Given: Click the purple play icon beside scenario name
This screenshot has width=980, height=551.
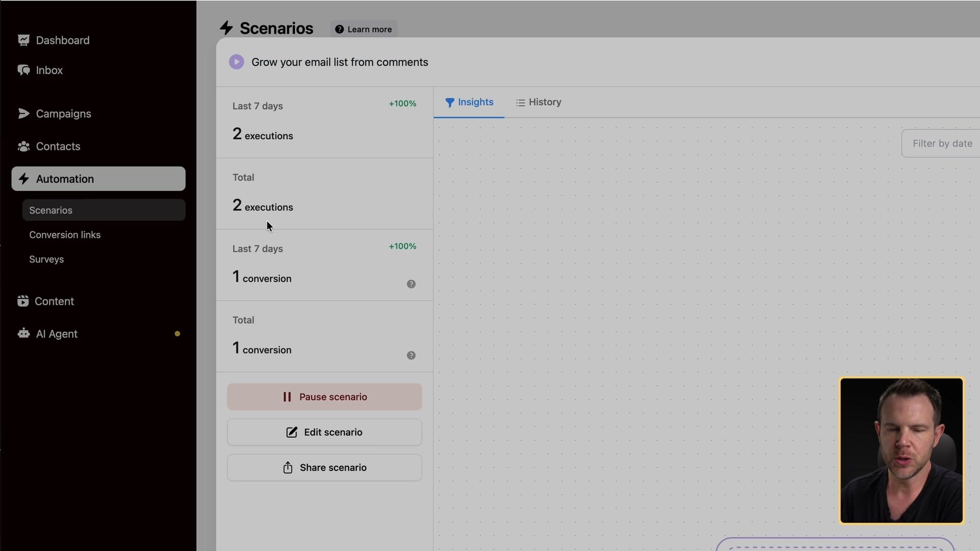Looking at the screenshot, I should [x=236, y=62].
